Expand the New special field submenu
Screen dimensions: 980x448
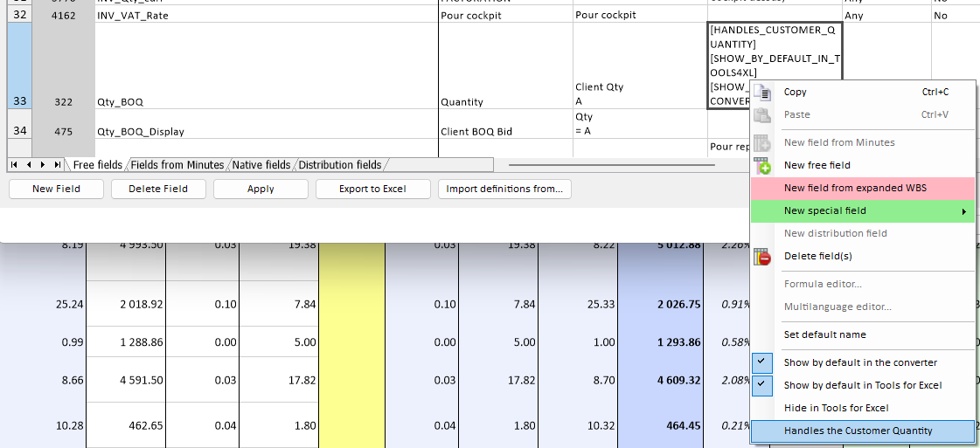862,210
